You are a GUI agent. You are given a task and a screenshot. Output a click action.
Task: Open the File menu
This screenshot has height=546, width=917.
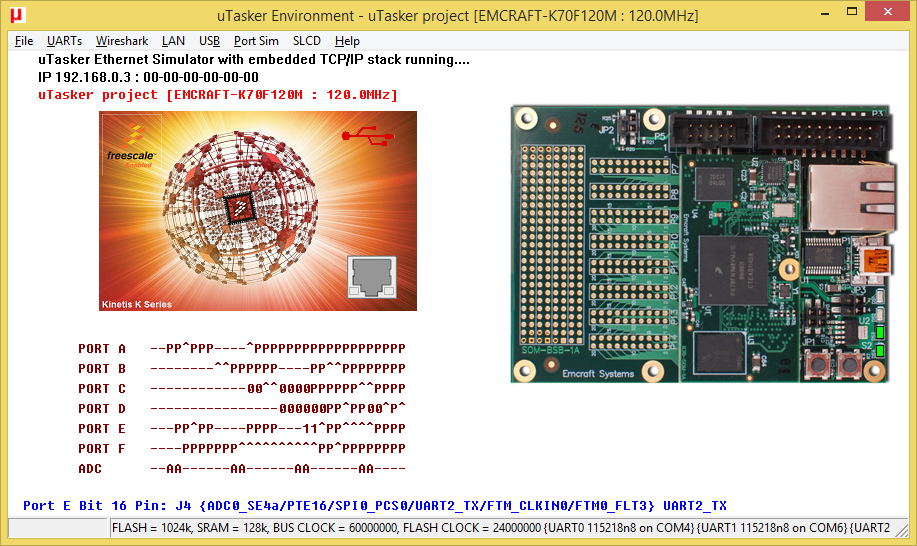click(x=24, y=41)
